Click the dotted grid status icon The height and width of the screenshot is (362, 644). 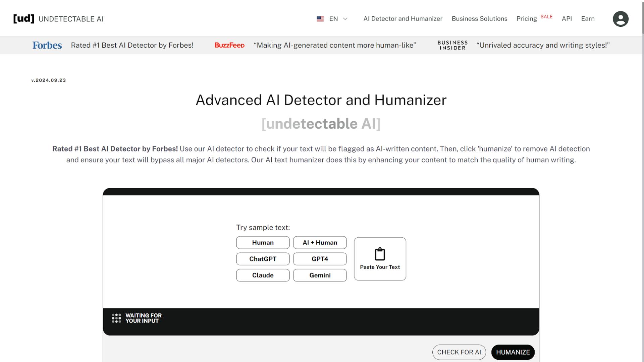pyautogui.click(x=116, y=318)
